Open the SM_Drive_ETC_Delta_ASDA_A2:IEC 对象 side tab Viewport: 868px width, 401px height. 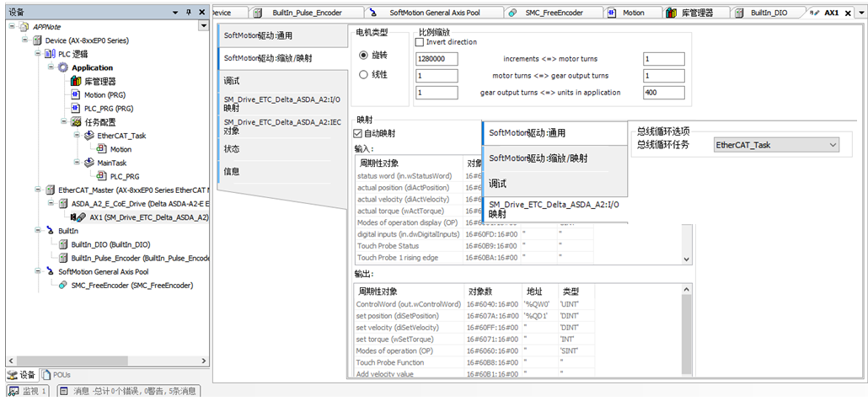tap(282, 126)
